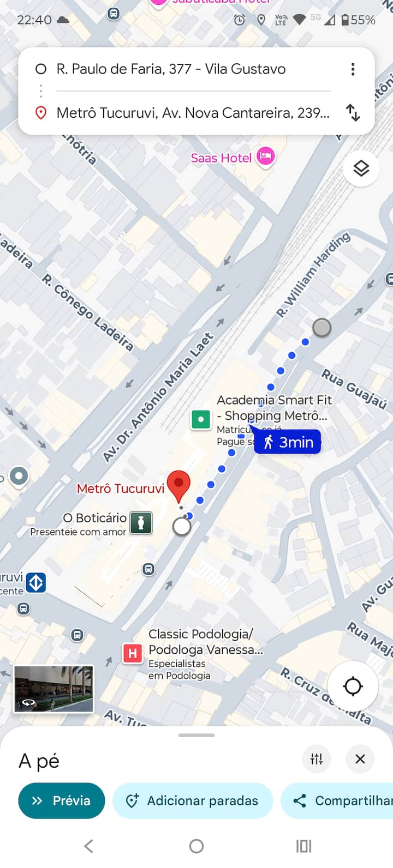Close the walking directions panel

click(360, 758)
